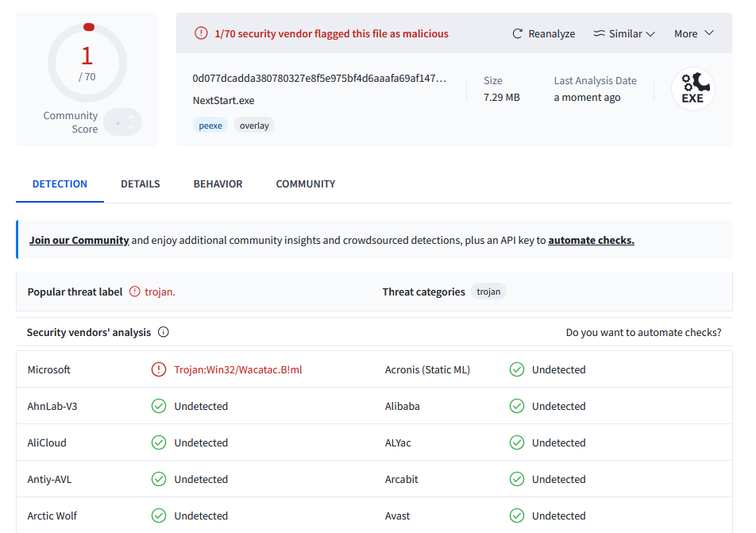Click the 7.29 MB size value
This screenshot has height=533, width=756.
[502, 98]
